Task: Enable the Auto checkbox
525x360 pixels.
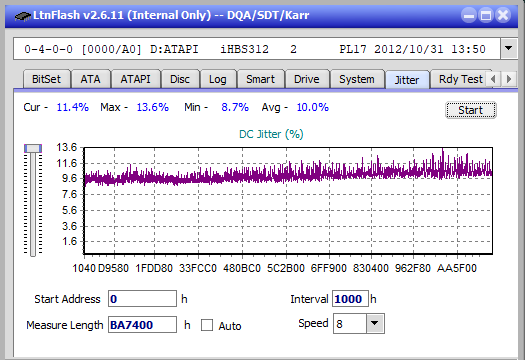Action: [207, 325]
